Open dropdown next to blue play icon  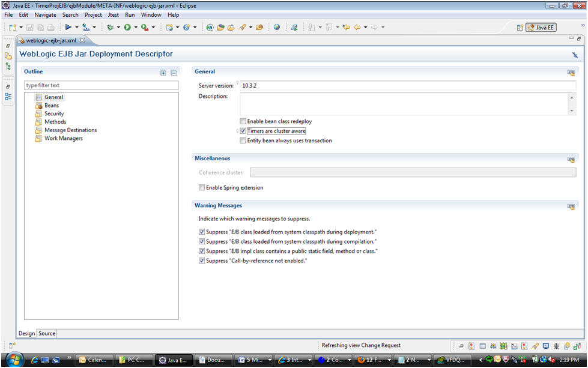(76, 28)
